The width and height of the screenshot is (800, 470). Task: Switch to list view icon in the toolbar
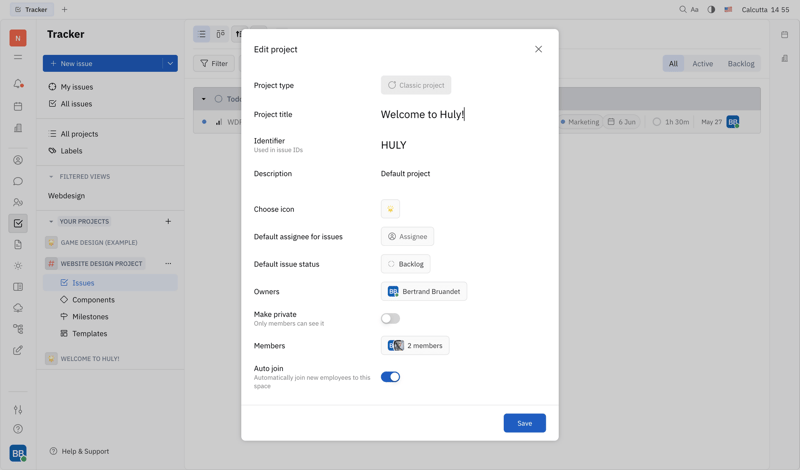202,34
